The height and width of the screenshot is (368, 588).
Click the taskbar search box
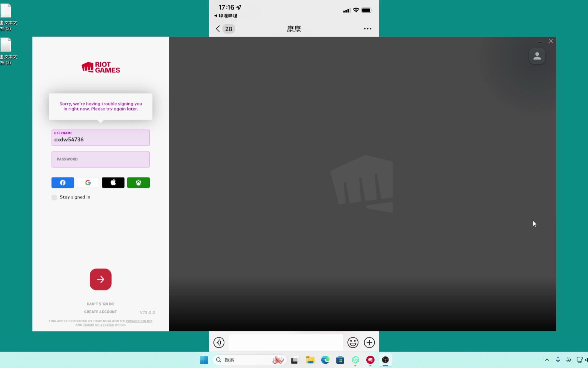pos(249,360)
